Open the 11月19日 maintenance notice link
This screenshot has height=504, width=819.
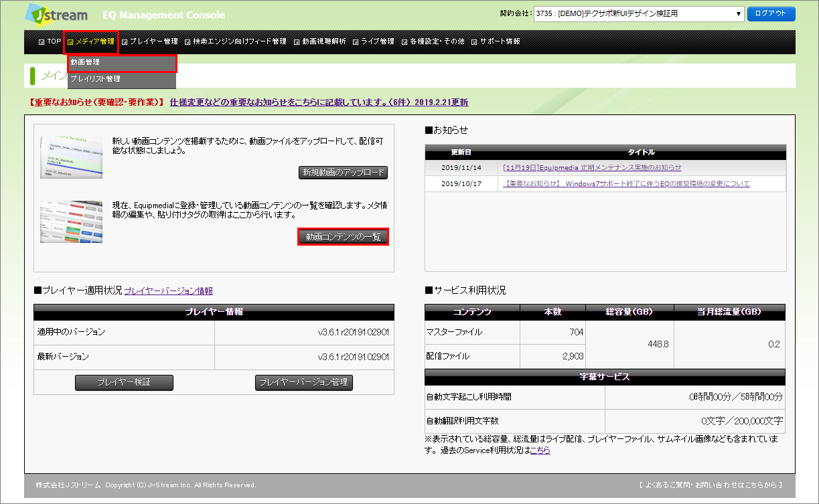click(592, 167)
